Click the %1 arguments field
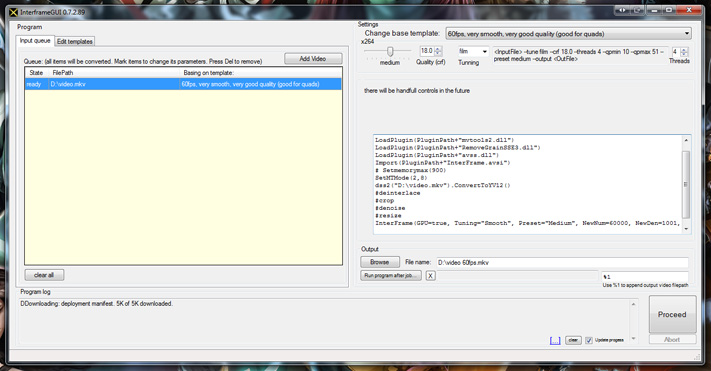This screenshot has height=371, width=711. tap(645, 276)
